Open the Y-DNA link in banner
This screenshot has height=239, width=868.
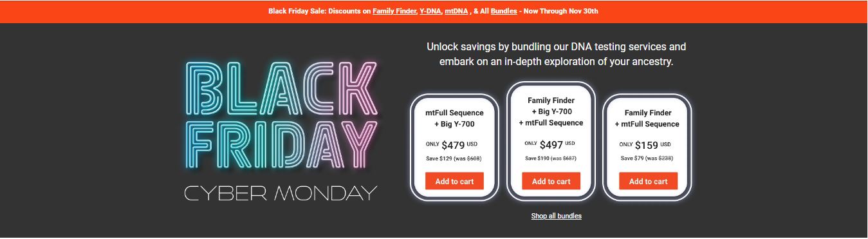click(430, 12)
